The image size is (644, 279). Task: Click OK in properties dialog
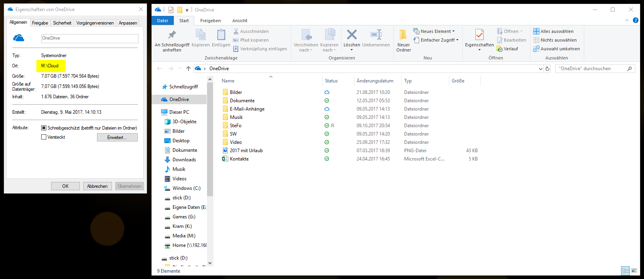pos(65,186)
